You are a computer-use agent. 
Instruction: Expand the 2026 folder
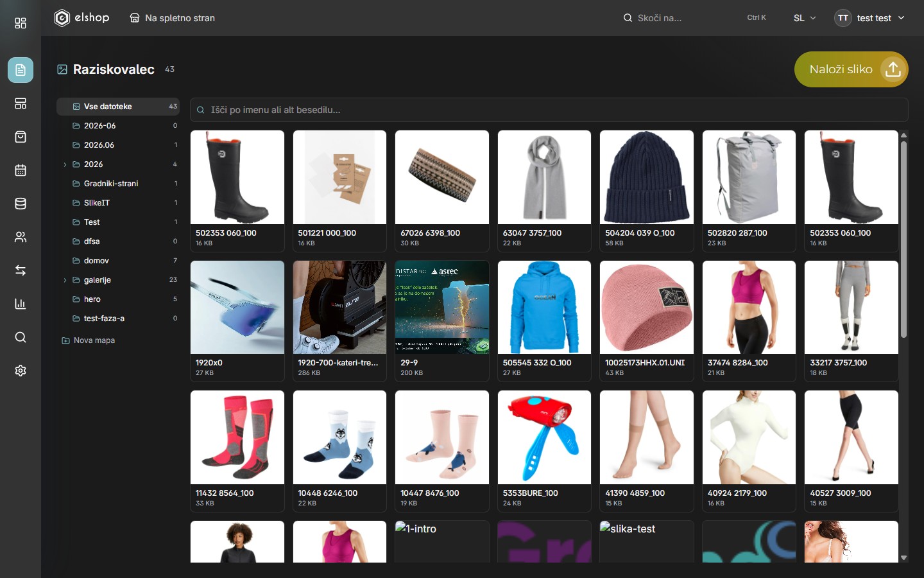tap(65, 164)
